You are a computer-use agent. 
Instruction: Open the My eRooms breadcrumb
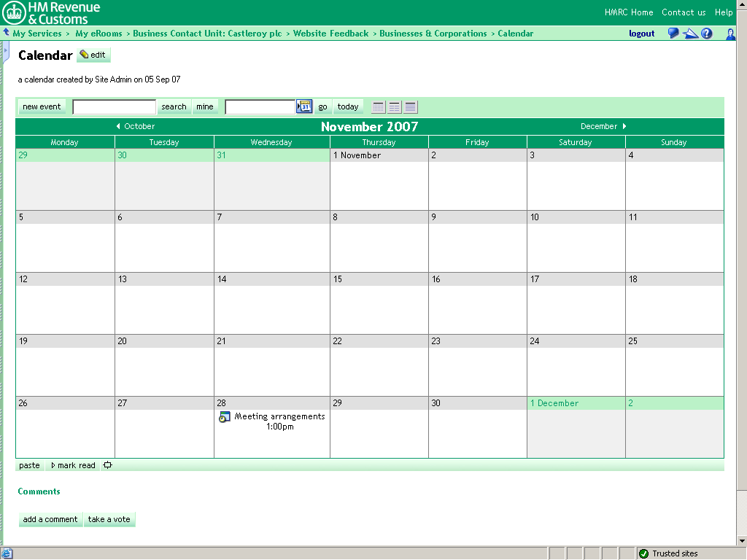point(98,34)
